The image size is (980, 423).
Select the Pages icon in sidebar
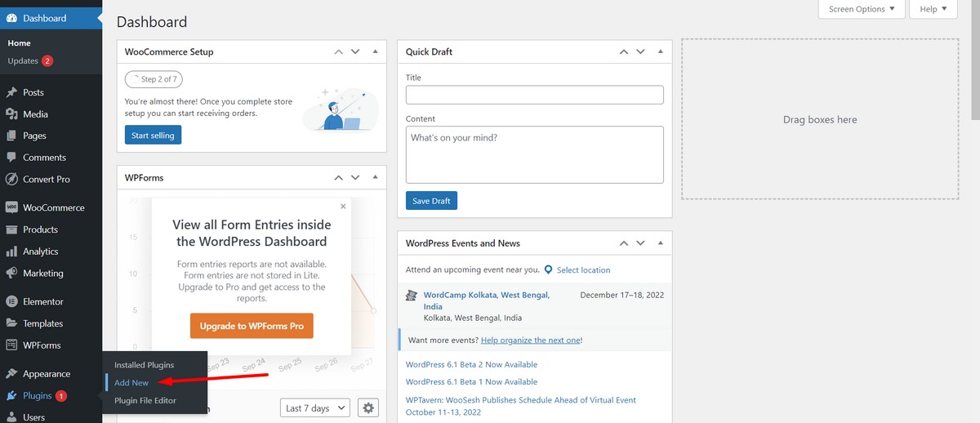pos(11,136)
